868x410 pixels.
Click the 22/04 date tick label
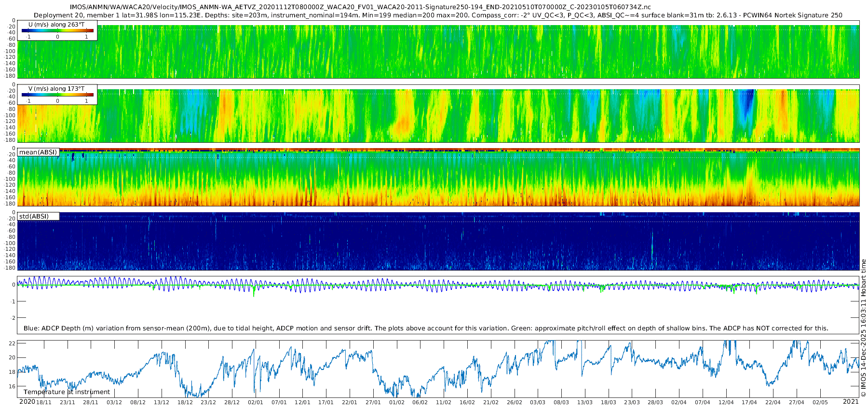773,402
